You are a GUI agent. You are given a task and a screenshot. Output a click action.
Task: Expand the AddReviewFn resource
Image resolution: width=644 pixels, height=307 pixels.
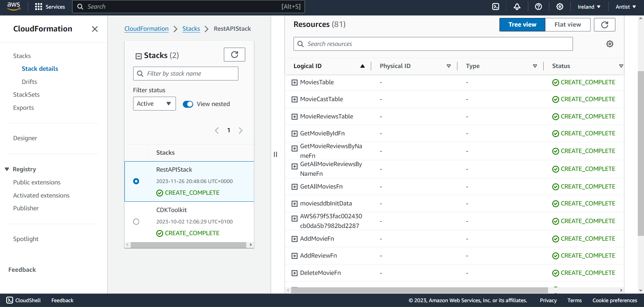pos(295,256)
